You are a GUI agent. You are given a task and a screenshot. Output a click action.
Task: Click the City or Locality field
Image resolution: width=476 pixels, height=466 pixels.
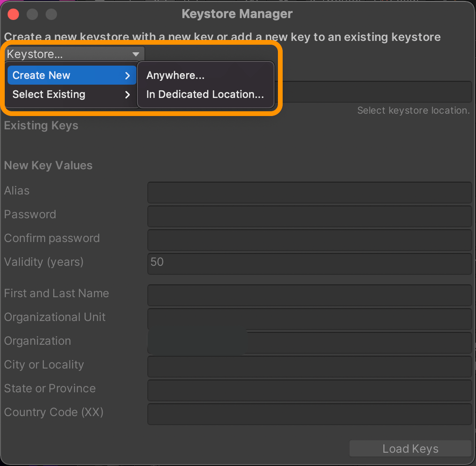309,366
